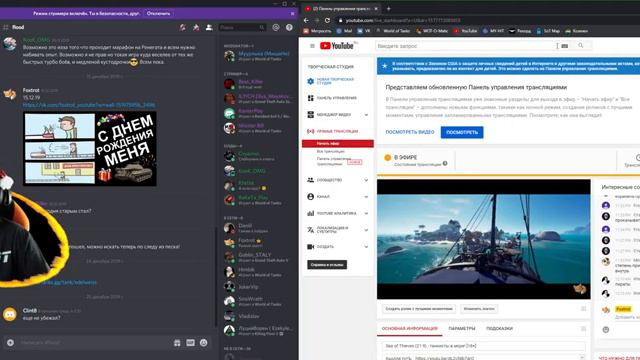Click Discord search field
The height and width of the screenshot is (360, 640).
(x=242, y=27)
